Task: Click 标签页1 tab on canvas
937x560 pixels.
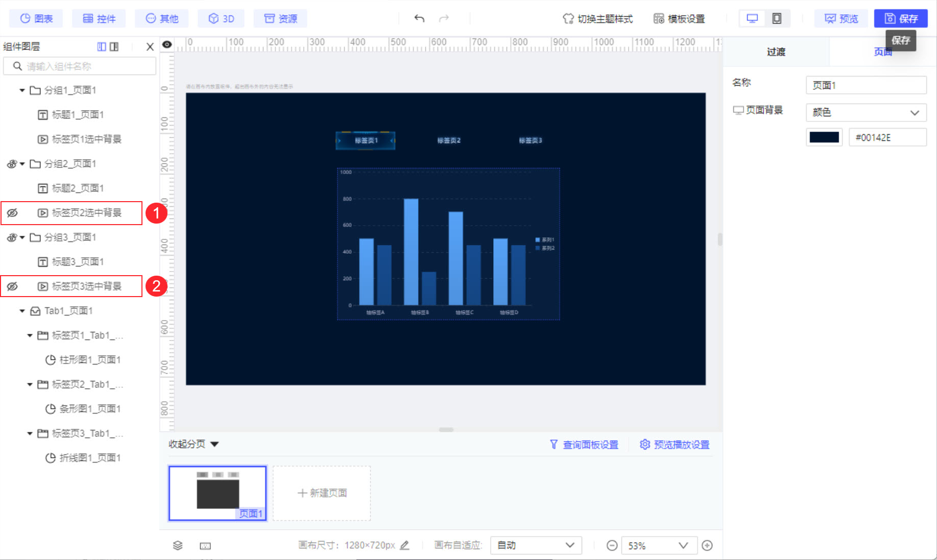Action: coord(366,140)
